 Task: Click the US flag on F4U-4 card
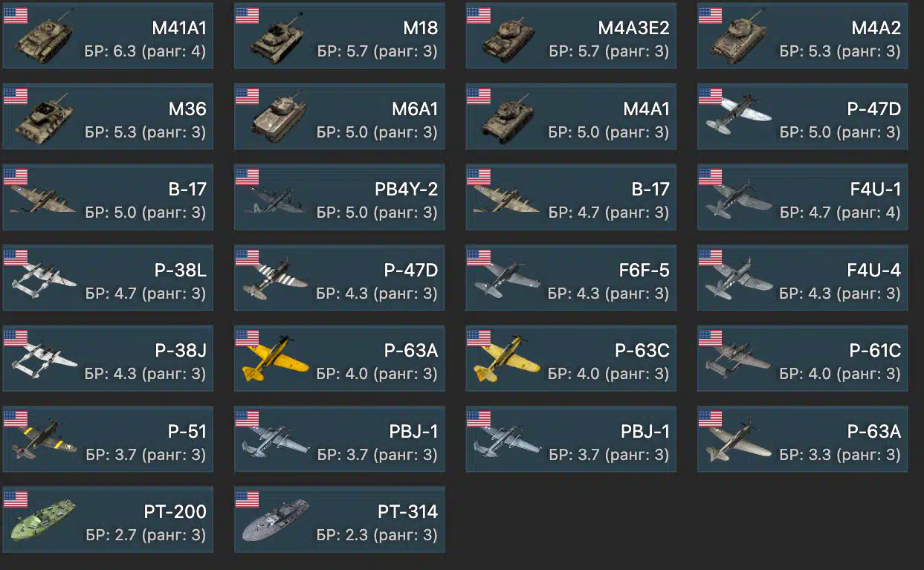(710, 257)
